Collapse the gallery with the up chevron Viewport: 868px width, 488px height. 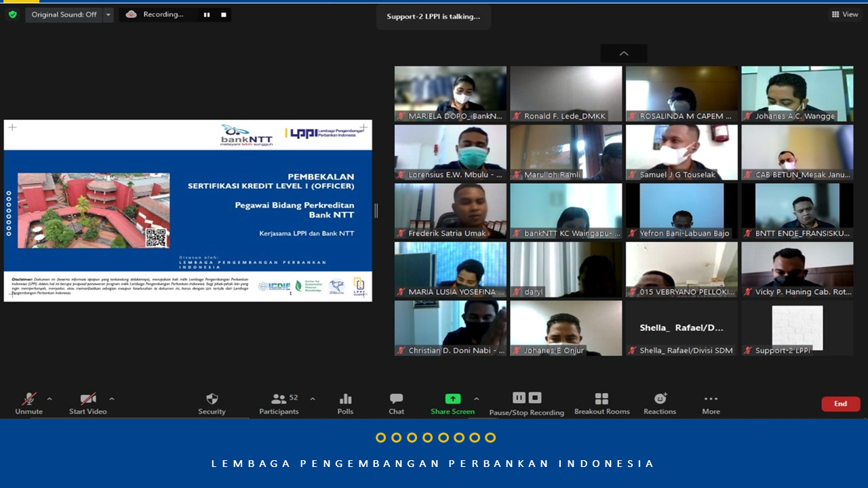coord(624,54)
